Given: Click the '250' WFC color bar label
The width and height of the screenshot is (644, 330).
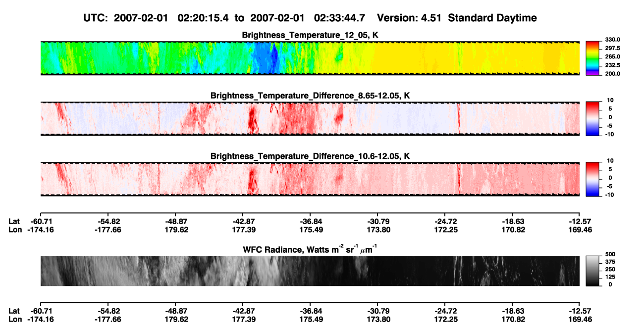Looking at the screenshot, I should tap(610, 269).
